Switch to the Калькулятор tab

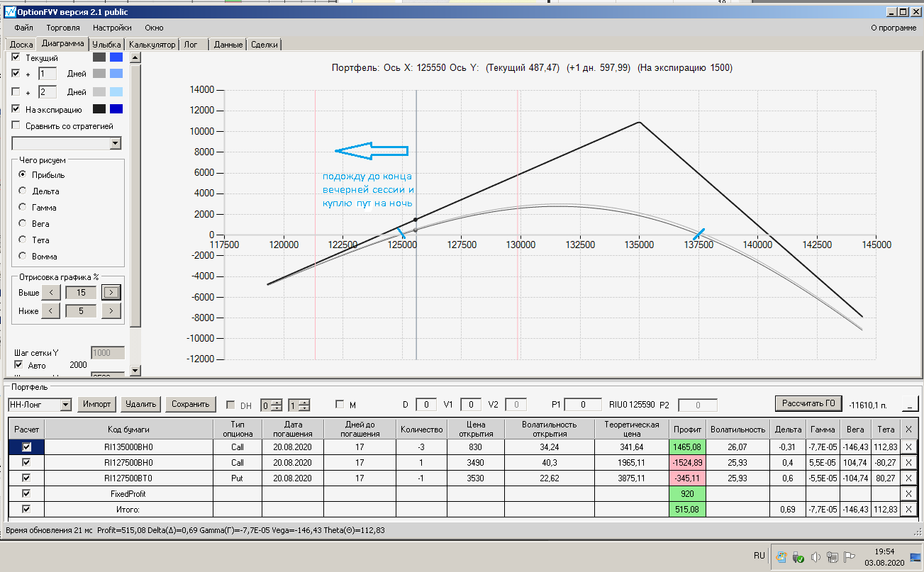[152, 45]
